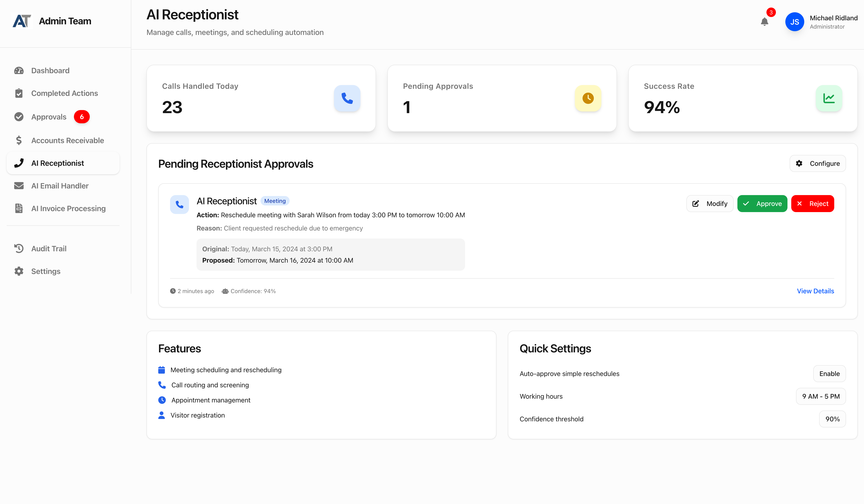Approve the Sarah Wilson meeting reschedule
The image size is (864, 504).
point(762,203)
